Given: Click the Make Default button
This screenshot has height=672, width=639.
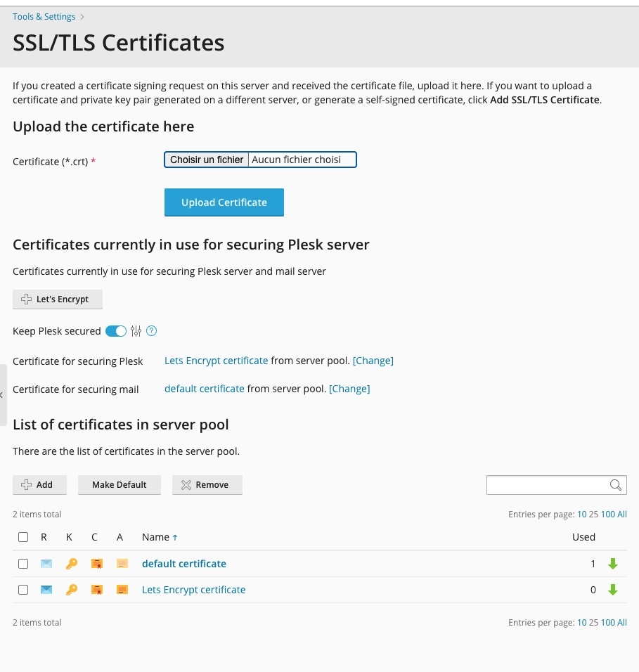Looking at the screenshot, I should point(120,485).
